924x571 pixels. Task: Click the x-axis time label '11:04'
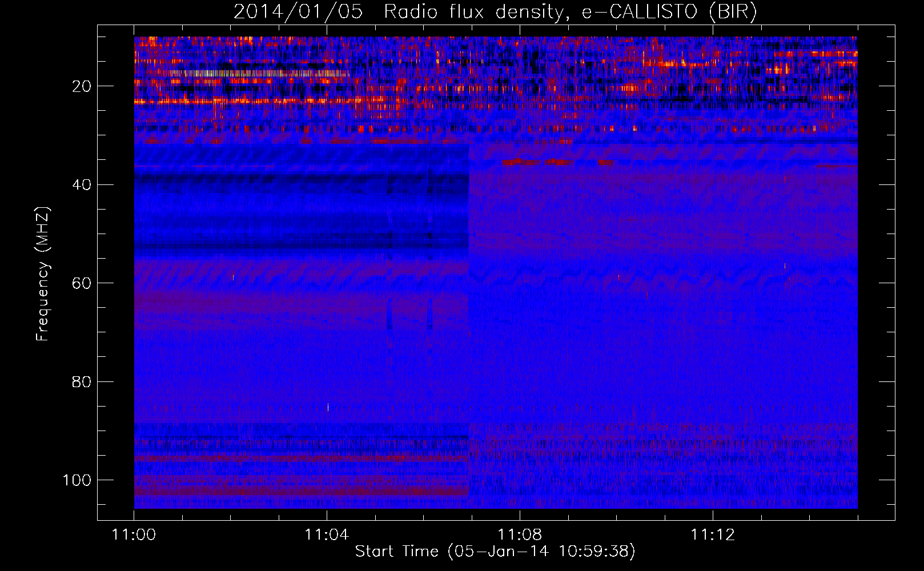[x=327, y=535]
